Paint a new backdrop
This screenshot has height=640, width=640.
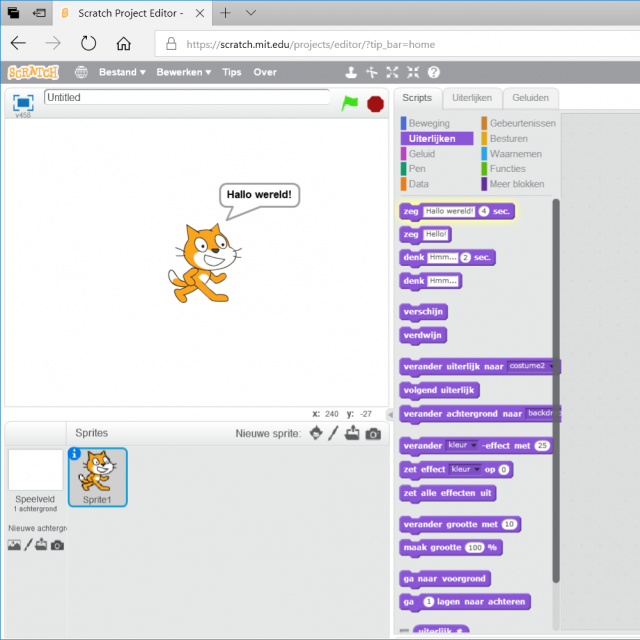pyautogui.click(x=28, y=544)
